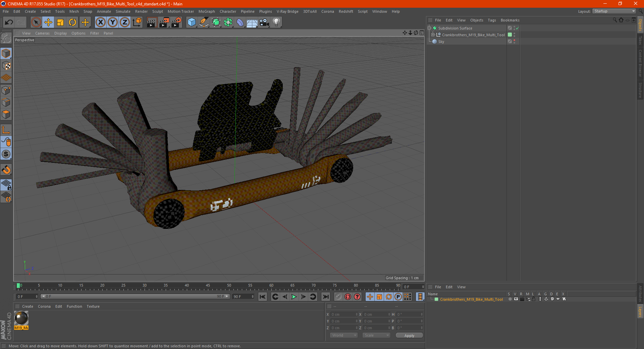644x349 pixels.
Task: Add a Light object
Action: click(276, 22)
